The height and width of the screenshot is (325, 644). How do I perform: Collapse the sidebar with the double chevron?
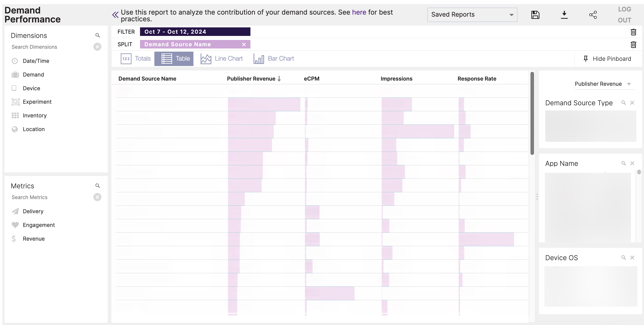(115, 15)
